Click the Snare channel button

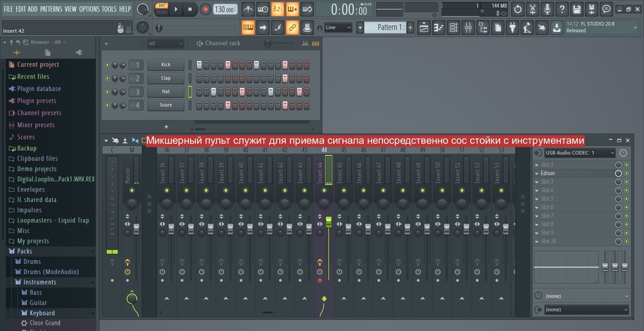pos(166,105)
